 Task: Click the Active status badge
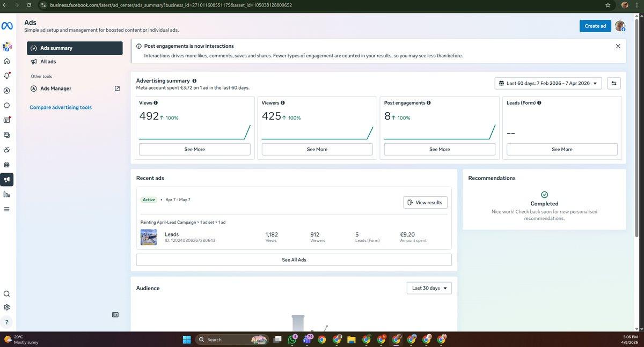[x=149, y=200]
